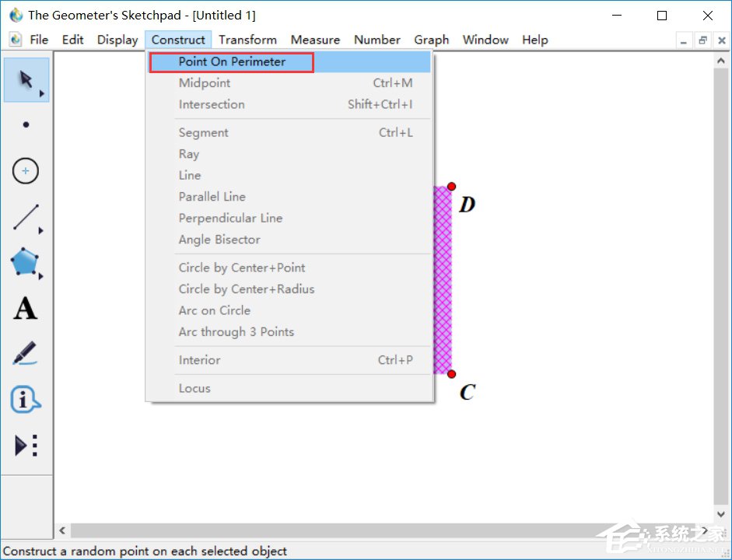Choose Point On Perimeter
This screenshot has height=560, width=732.
tap(289, 62)
